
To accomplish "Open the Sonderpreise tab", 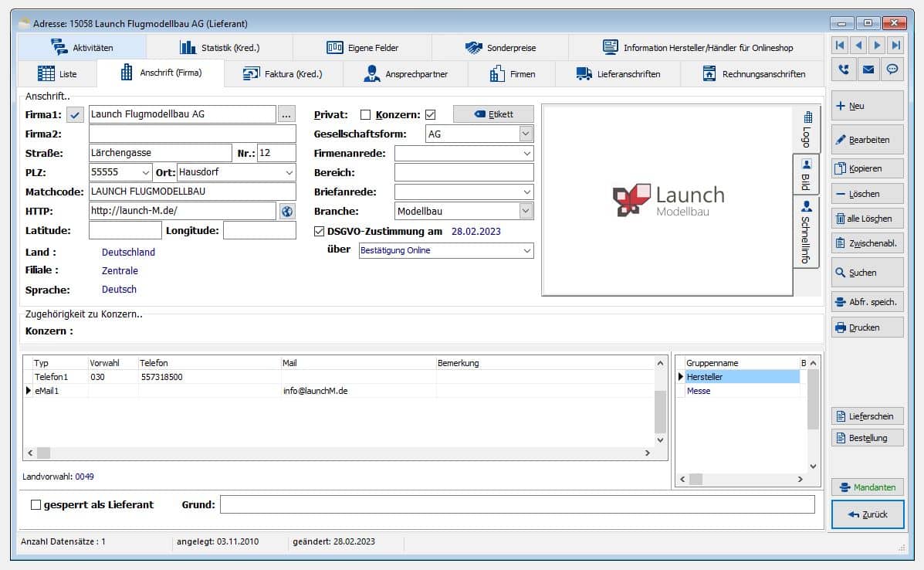I will point(499,48).
